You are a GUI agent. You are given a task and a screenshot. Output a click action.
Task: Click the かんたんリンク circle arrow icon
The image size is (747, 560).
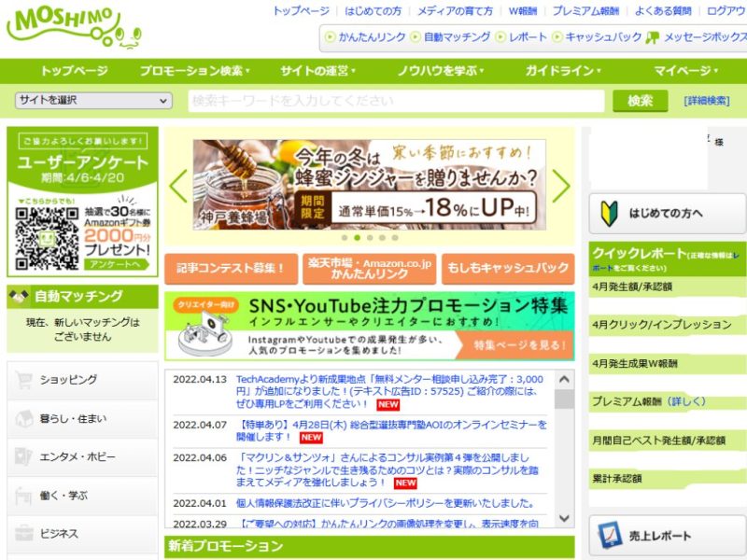[x=330, y=36]
